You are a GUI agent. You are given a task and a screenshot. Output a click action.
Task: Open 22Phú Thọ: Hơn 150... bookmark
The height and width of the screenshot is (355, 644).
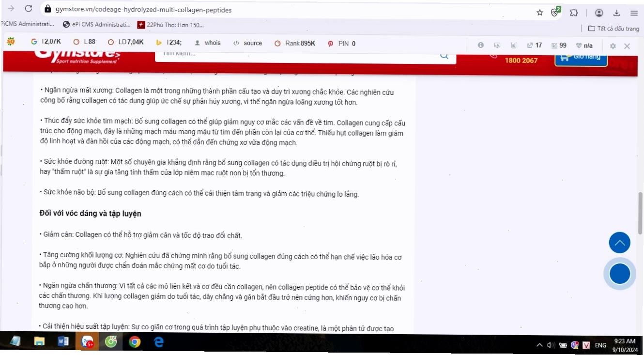coord(170,25)
